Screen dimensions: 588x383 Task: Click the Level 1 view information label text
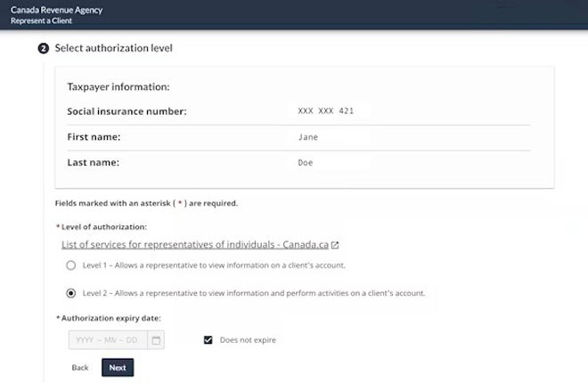(x=214, y=265)
